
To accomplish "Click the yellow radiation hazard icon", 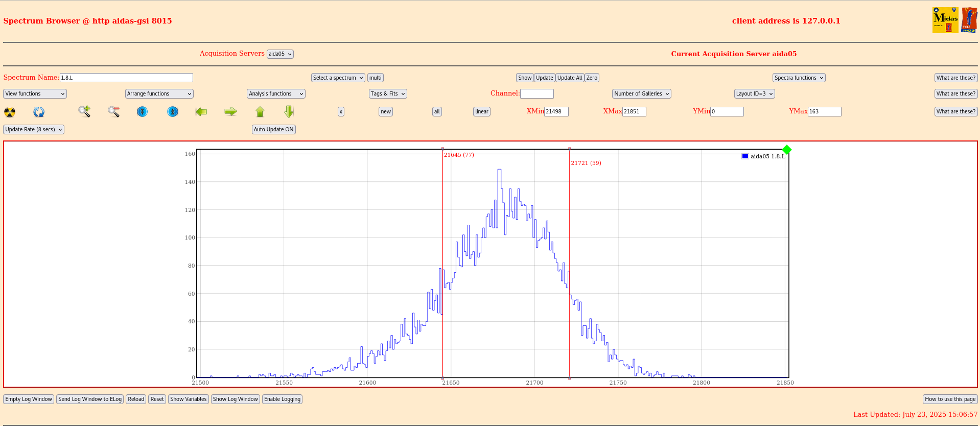I will click(10, 112).
